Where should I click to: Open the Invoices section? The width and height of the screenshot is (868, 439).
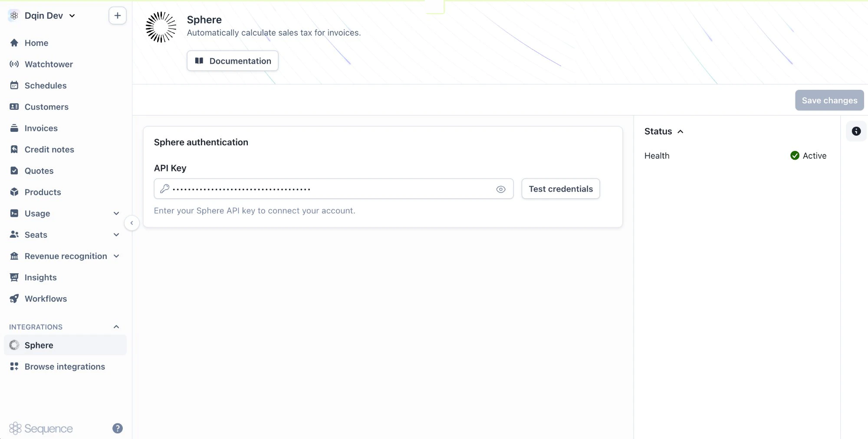click(x=65, y=128)
